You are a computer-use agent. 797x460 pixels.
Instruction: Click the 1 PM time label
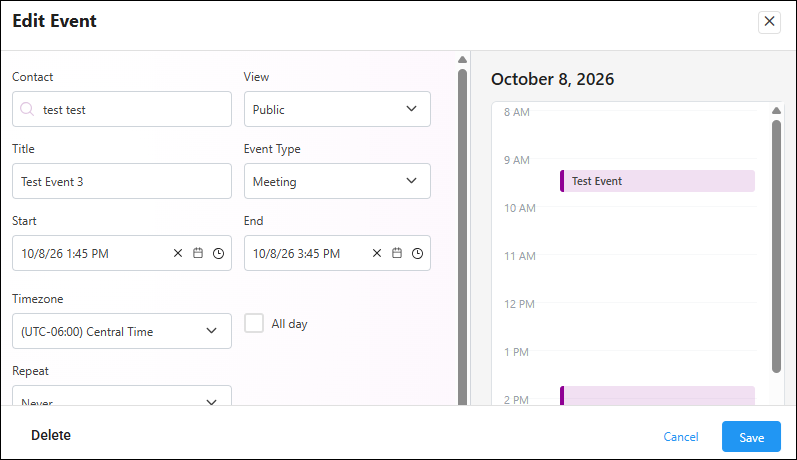[x=516, y=352]
